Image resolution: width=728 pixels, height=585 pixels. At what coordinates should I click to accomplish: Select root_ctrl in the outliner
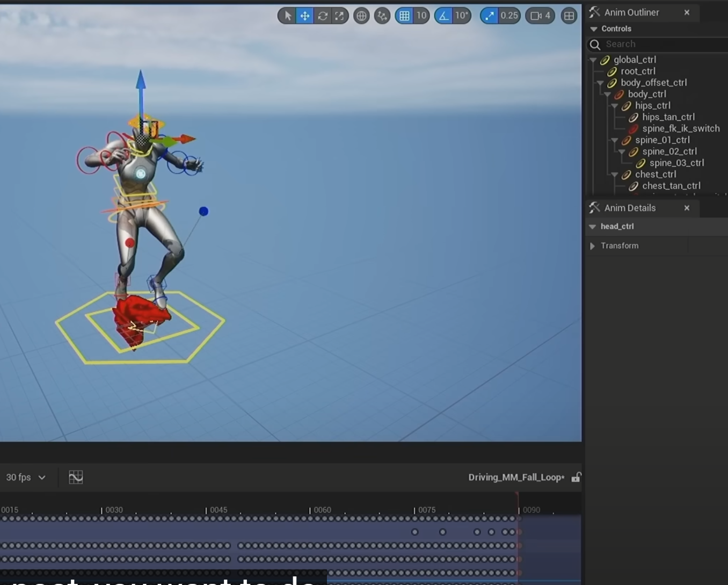[638, 71]
